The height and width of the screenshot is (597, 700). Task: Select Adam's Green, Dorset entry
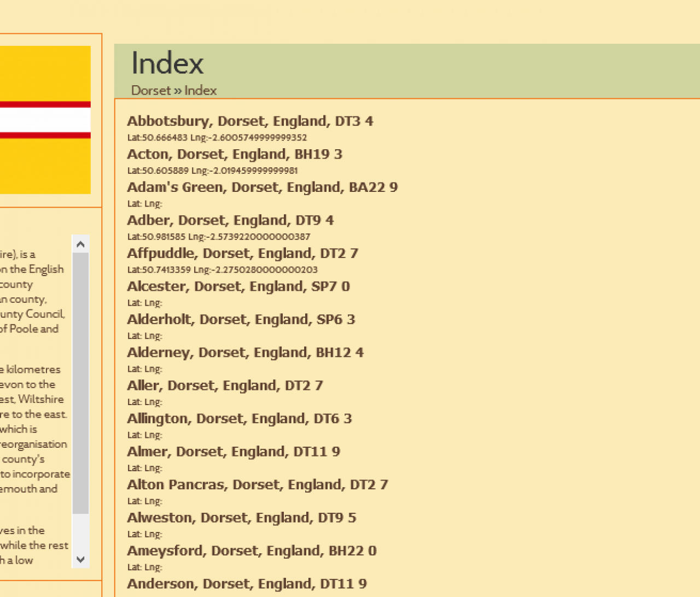point(262,188)
